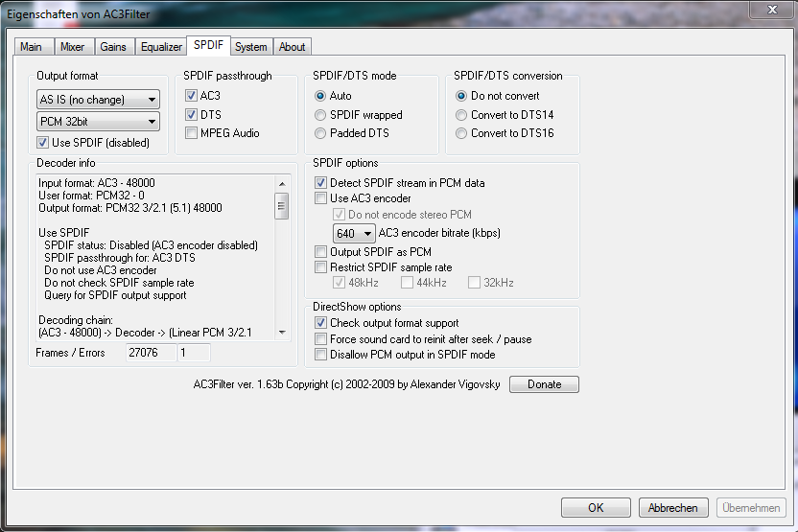
Task: Click 'Query for SPDIF output support' line
Action: (x=115, y=295)
